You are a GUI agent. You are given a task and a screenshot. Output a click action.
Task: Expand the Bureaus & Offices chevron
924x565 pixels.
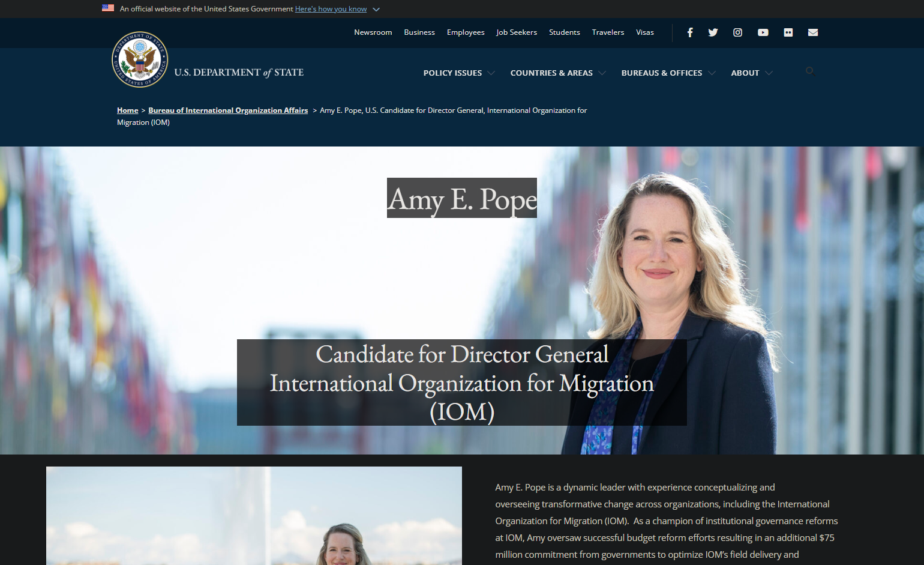(x=712, y=73)
